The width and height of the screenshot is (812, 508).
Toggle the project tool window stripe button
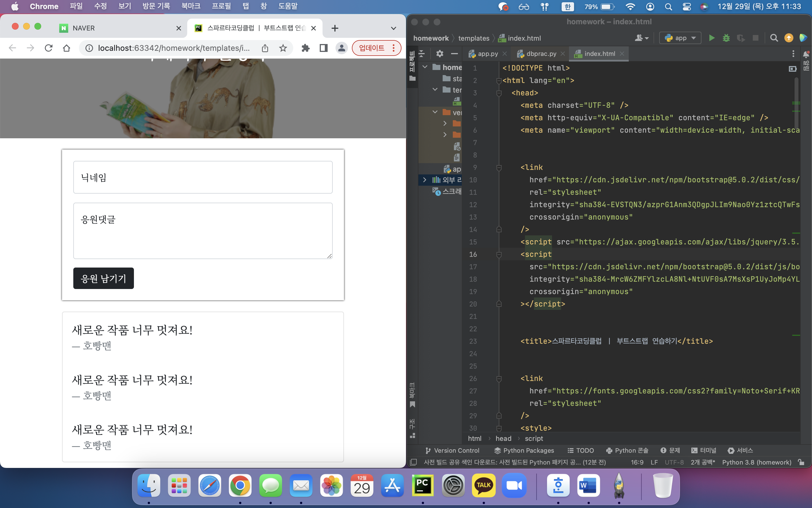point(412,66)
